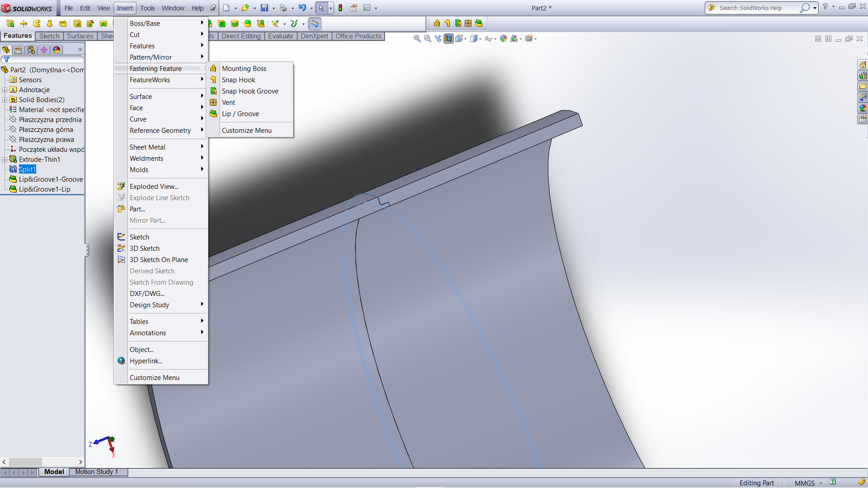868x488 pixels.
Task: Click Lip/Groove icon in fastening toolbar
Action: pyautogui.click(x=479, y=23)
